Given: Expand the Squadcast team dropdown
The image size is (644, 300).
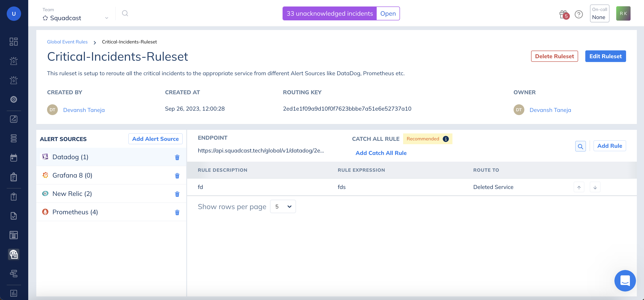Looking at the screenshot, I should coord(76,18).
